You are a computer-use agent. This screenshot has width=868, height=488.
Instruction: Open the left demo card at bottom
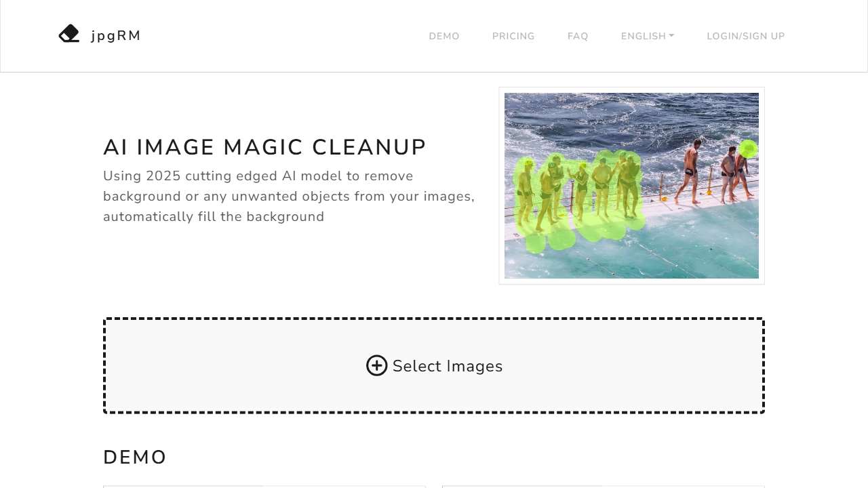264,487
